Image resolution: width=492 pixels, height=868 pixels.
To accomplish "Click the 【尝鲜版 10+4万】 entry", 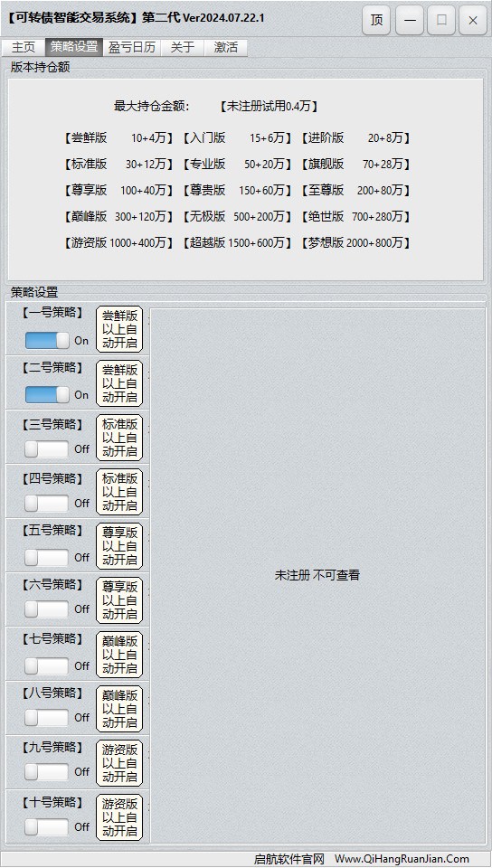I will click(x=118, y=137).
